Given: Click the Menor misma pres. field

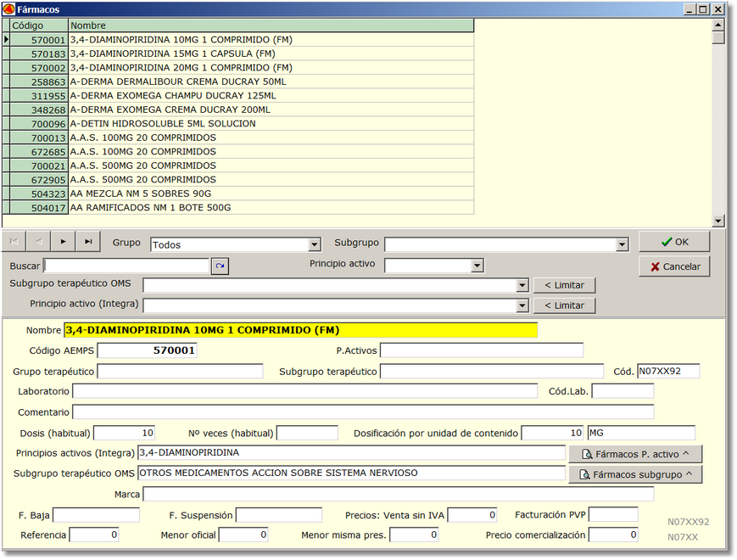Looking at the screenshot, I should click(414, 535).
